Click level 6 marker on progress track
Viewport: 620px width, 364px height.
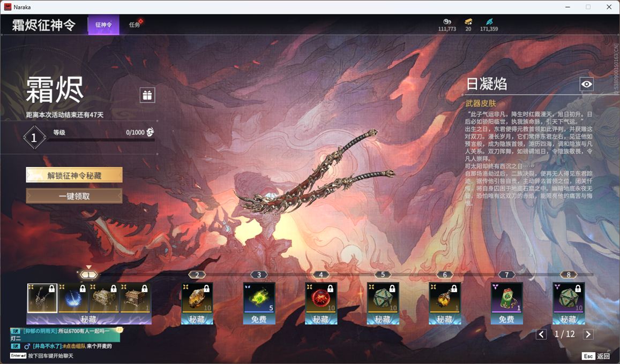pyautogui.click(x=445, y=275)
